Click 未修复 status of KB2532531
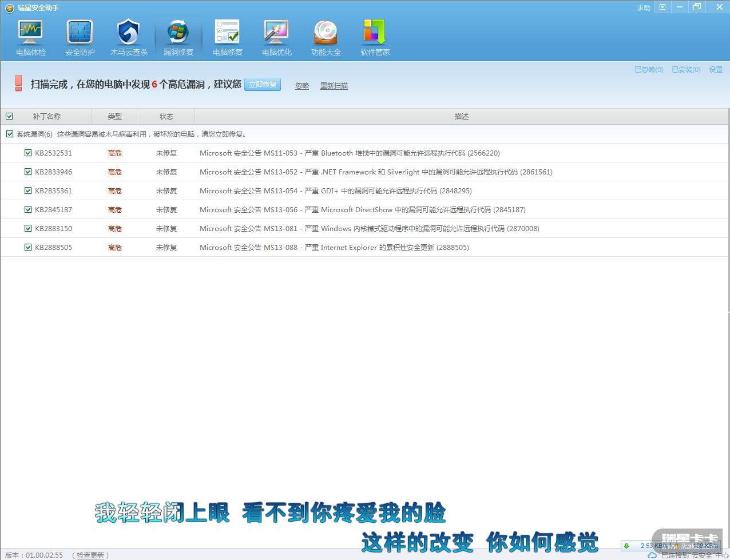The image size is (730, 560). tap(166, 153)
